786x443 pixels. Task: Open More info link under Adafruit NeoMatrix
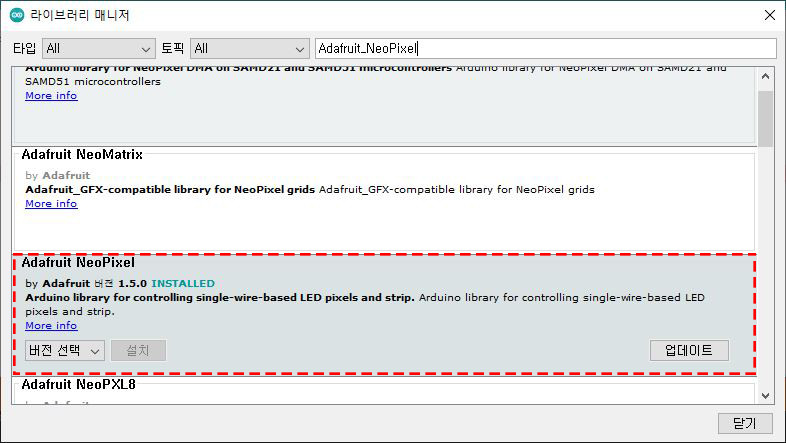click(x=51, y=204)
